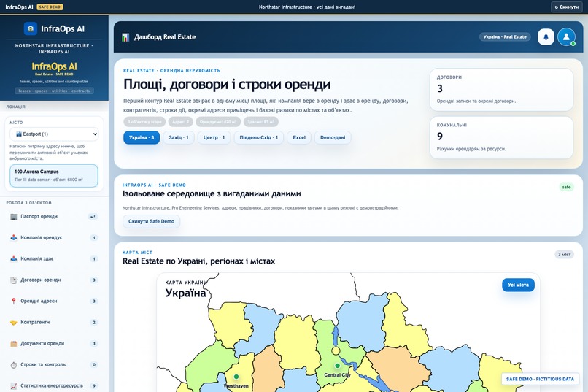Select the 100 Aurora Campus address card
Image resolution: width=588 pixels, height=392 pixels.
coord(54,175)
